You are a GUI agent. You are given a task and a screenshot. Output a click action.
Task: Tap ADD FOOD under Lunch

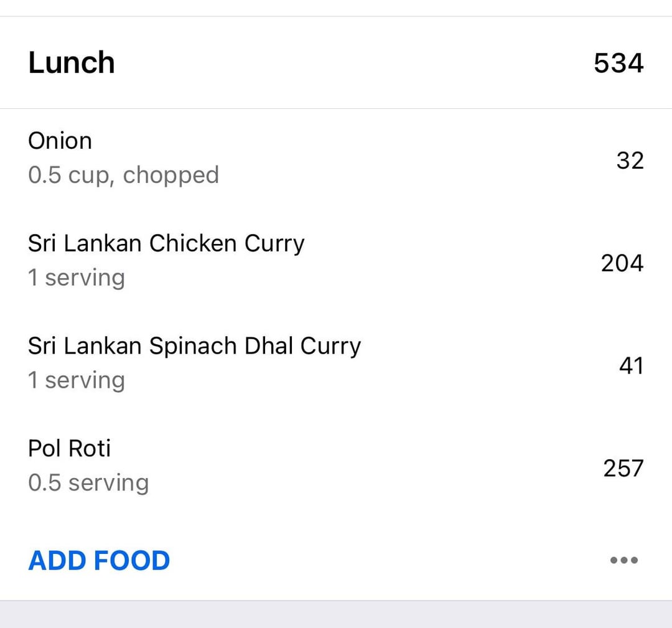click(x=99, y=560)
